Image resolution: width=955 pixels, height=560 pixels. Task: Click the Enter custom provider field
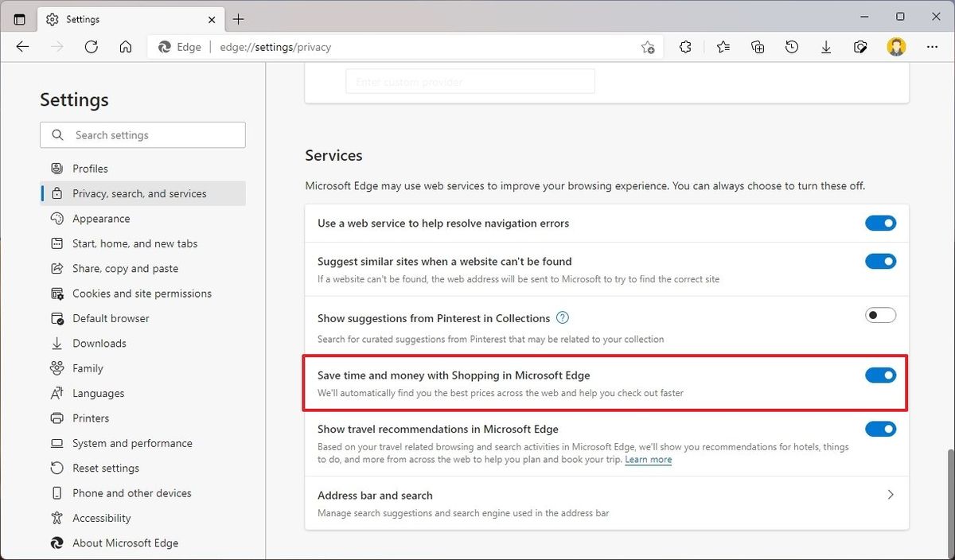[x=470, y=81]
